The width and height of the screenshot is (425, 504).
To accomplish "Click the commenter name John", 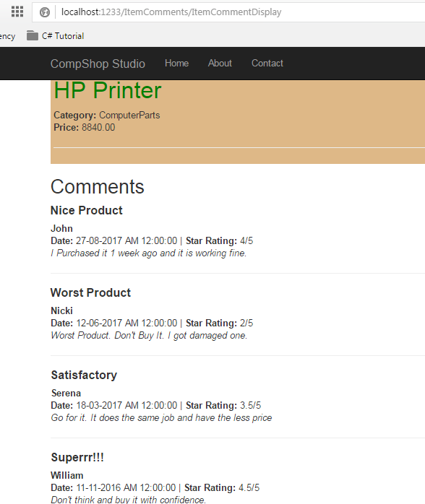I will point(61,228).
